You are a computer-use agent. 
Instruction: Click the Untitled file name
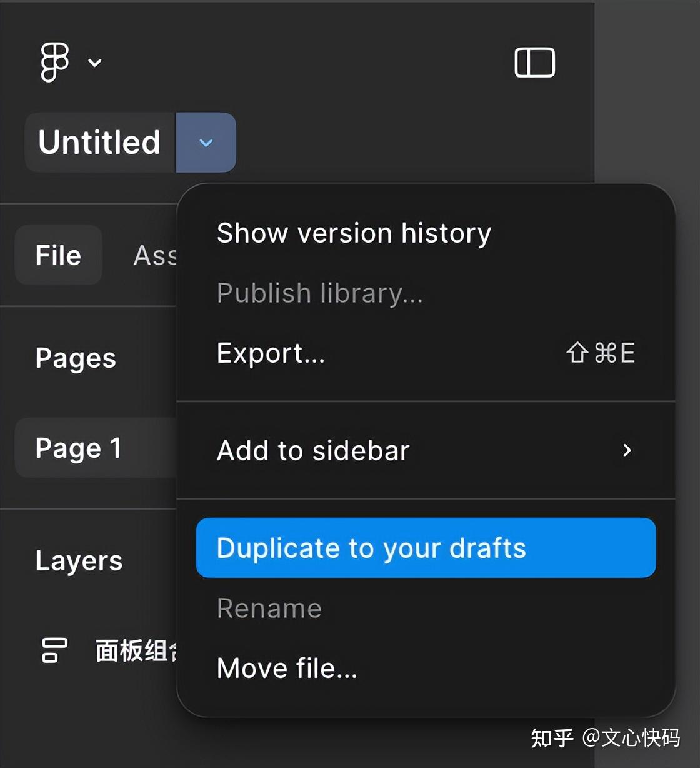99,143
